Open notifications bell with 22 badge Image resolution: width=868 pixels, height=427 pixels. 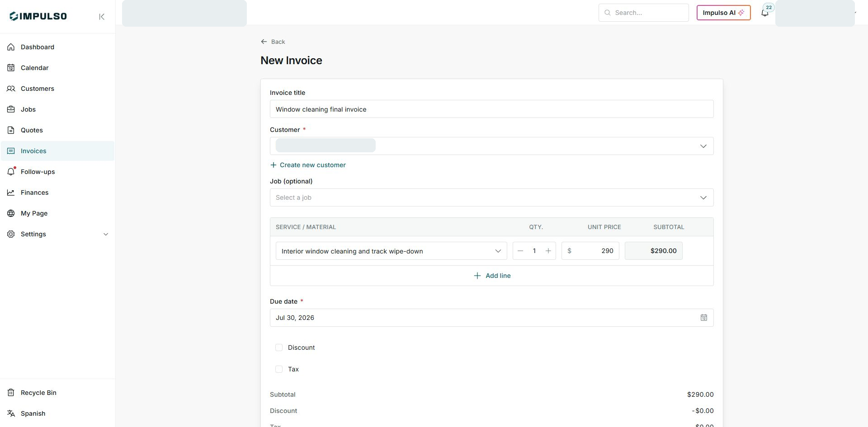(x=765, y=13)
